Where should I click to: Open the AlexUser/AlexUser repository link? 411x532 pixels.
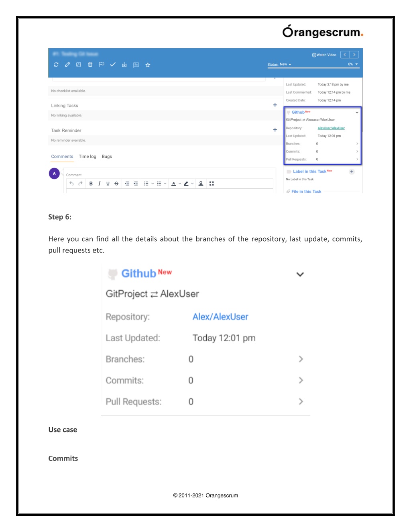(331, 128)
